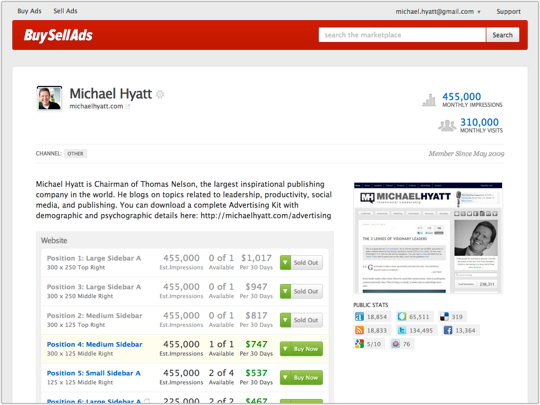The height and width of the screenshot is (405, 540).
Task: Expand the Position 2 Sold Out dropdown arrow
Action: pos(285,320)
